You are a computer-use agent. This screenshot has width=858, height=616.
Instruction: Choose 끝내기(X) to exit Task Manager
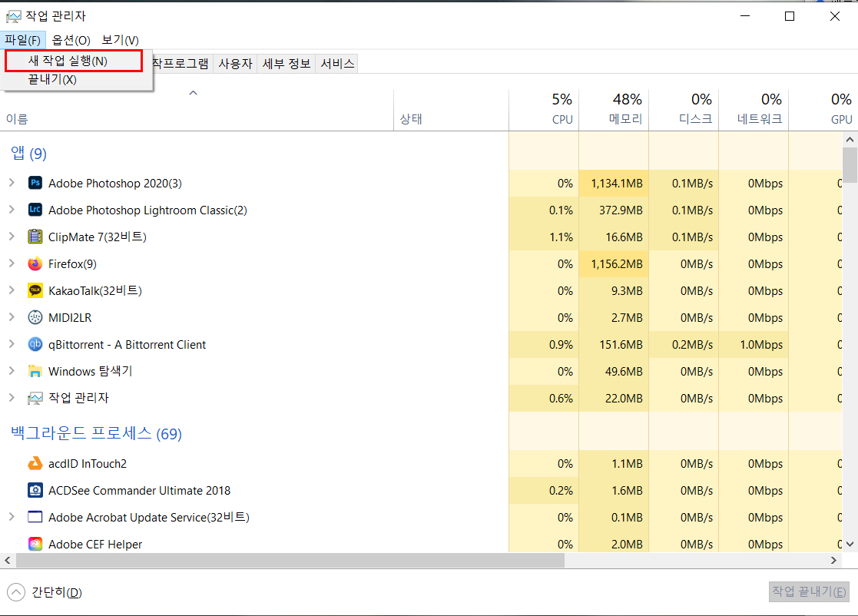point(76,79)
